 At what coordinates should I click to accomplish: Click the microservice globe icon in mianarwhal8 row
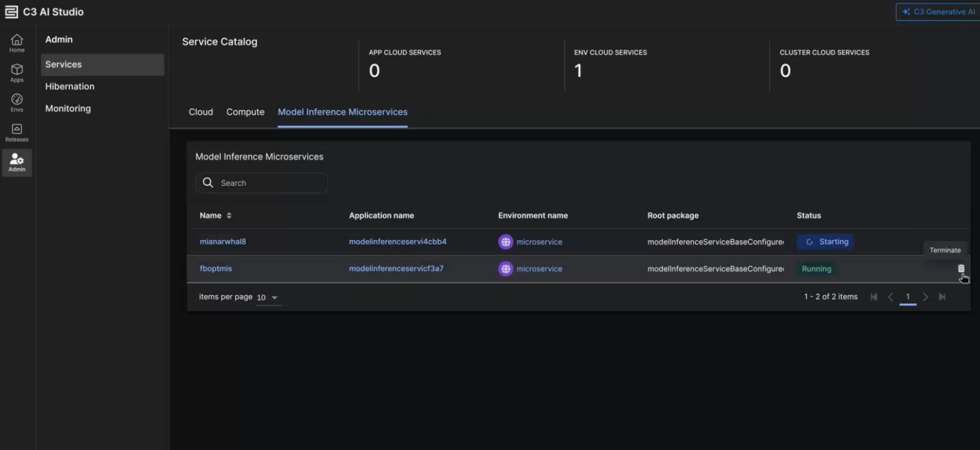(x=505, y=242)
